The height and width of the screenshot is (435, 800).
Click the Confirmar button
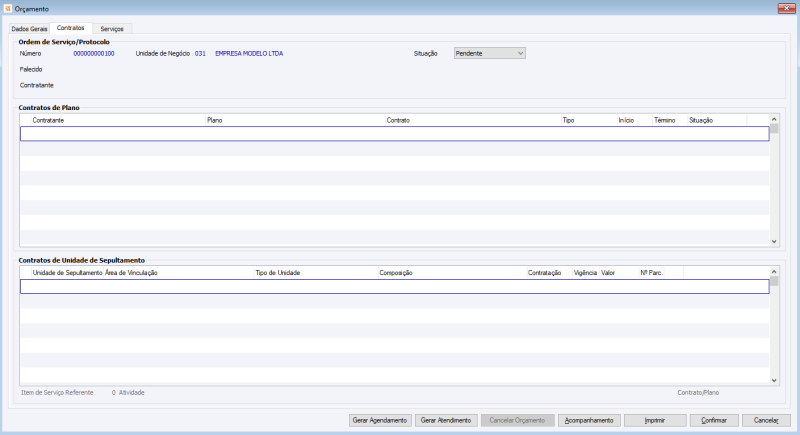click(x=714, y=420)
